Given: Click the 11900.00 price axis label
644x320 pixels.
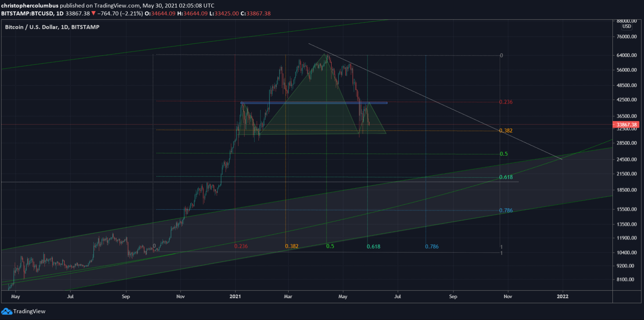Looking at the screenshot, I should (x=627, y=238).
